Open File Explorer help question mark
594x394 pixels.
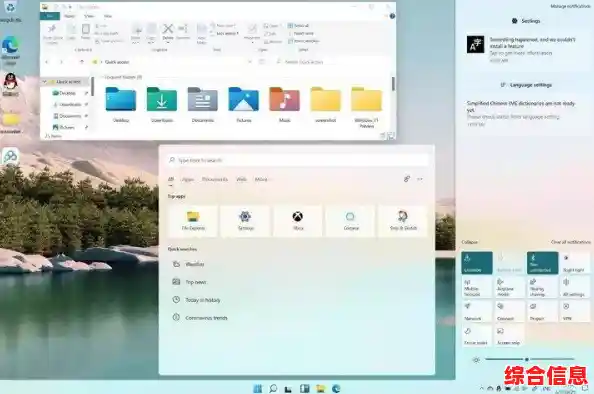click(392, 16)
